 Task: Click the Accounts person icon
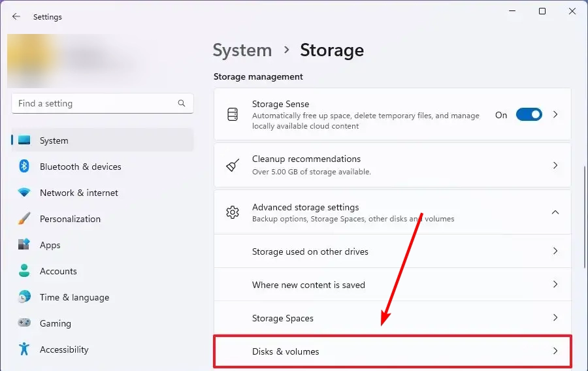pos(24,270)
